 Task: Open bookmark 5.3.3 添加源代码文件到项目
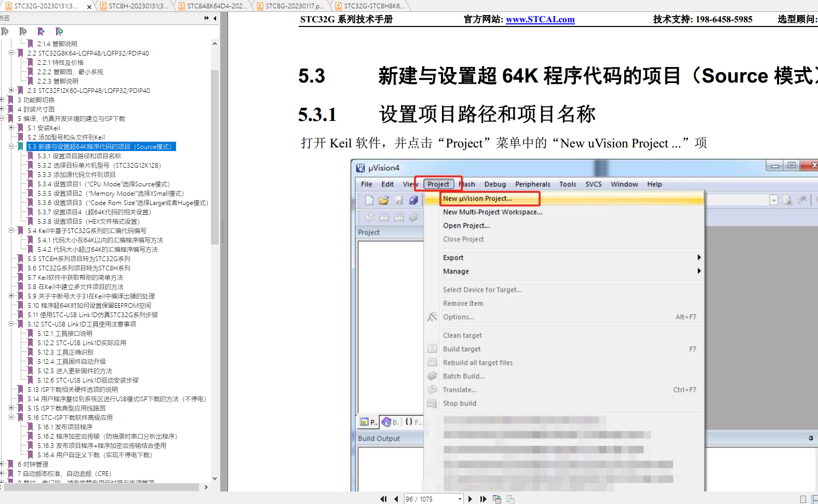click(76, 174)
